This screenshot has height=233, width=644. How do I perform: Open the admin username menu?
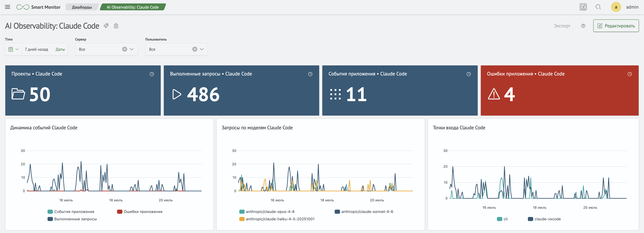coord(632,7)
